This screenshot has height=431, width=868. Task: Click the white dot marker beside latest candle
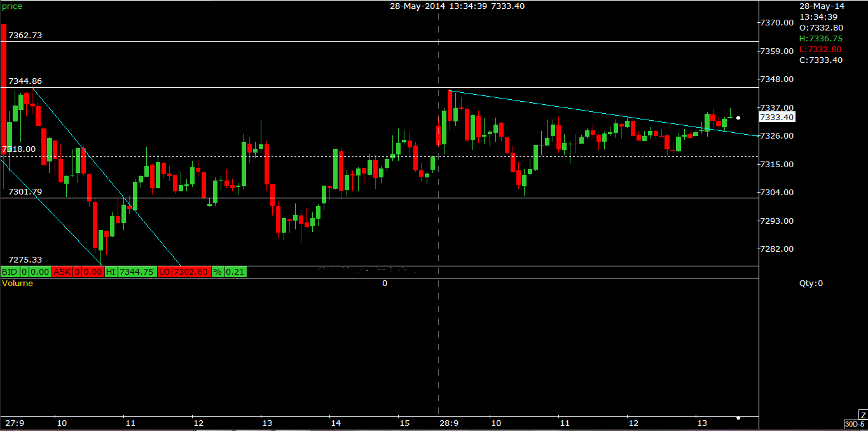tap(738, 118)
